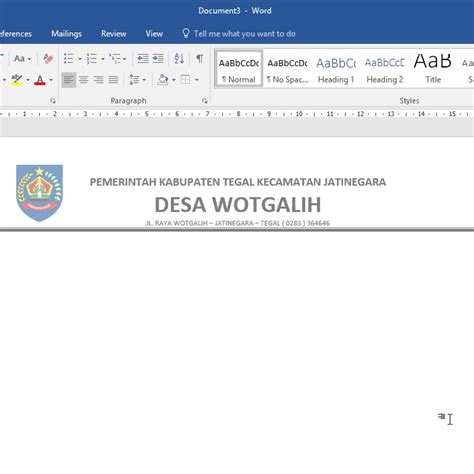
Task: Decrease paragraph indent
Action: click(143, 59)
